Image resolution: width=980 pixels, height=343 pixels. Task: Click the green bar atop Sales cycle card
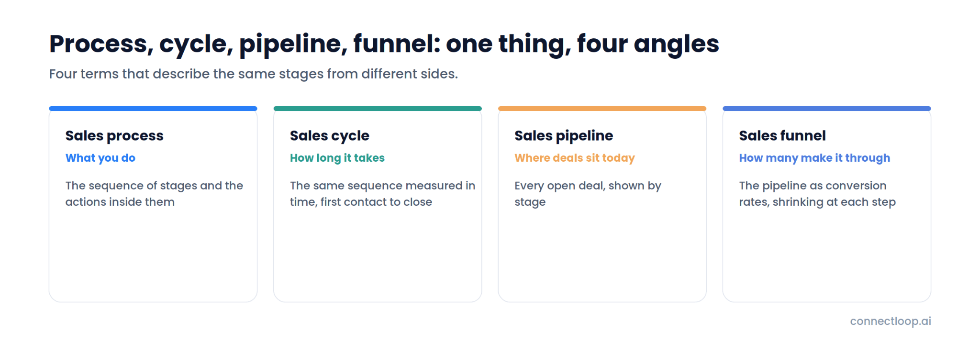tap(378, 109)
